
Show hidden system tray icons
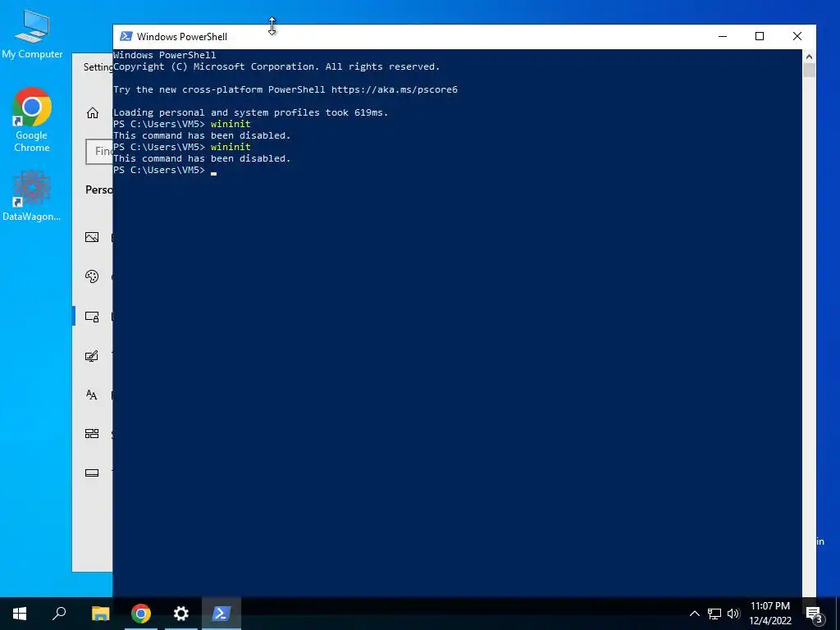tap(694, 614)
